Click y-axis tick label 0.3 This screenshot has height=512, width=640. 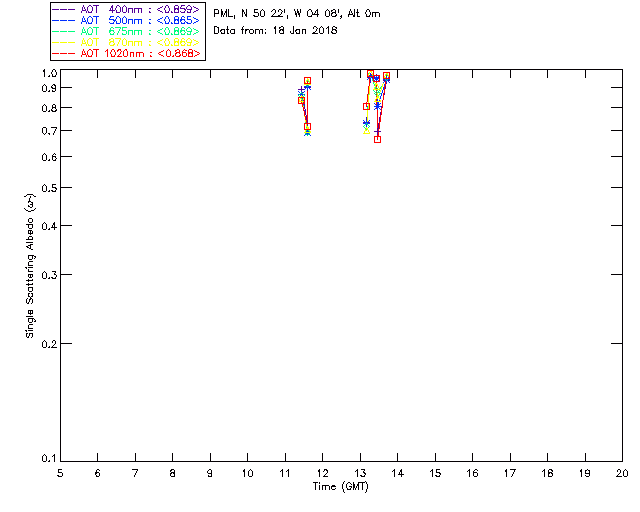(x=49, y=275)
